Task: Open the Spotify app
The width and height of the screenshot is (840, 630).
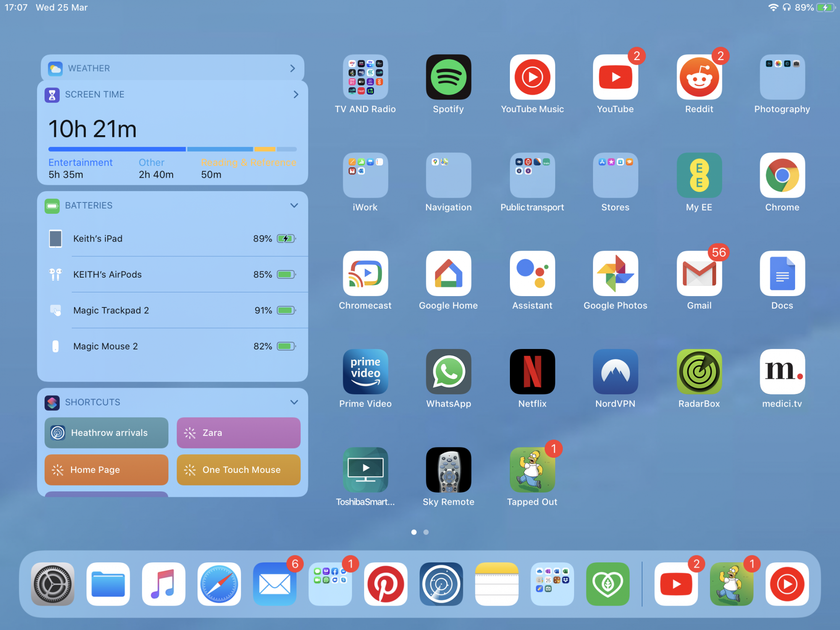Action: click(448, 77)
